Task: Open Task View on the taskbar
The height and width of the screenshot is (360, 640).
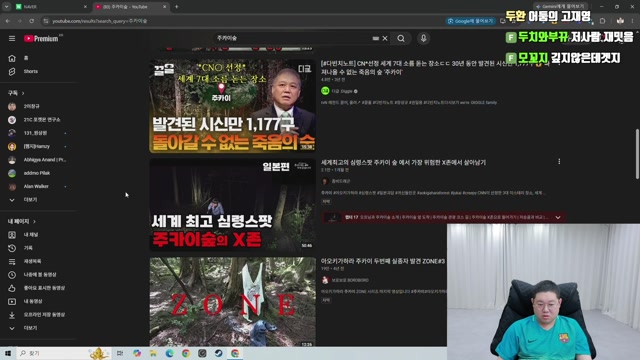Action: click(x=120, y=353)
